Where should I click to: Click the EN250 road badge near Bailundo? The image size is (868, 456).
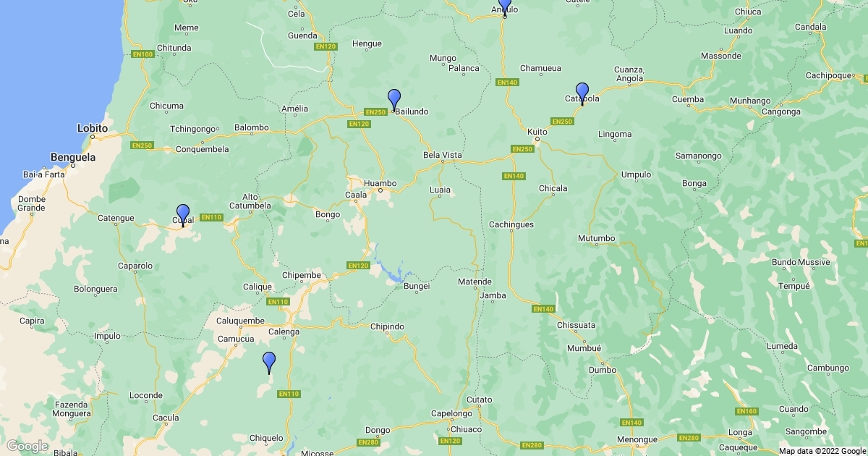click(375, 112)
